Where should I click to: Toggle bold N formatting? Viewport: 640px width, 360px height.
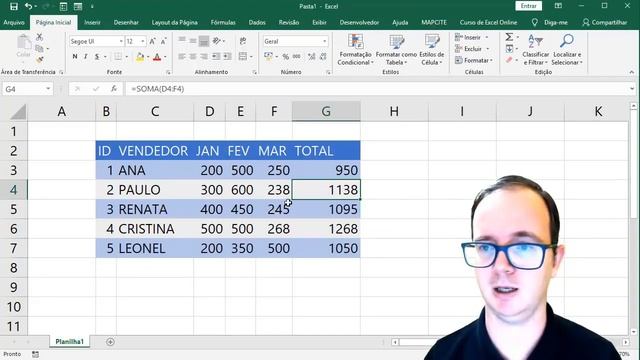[x=75, y=57]
